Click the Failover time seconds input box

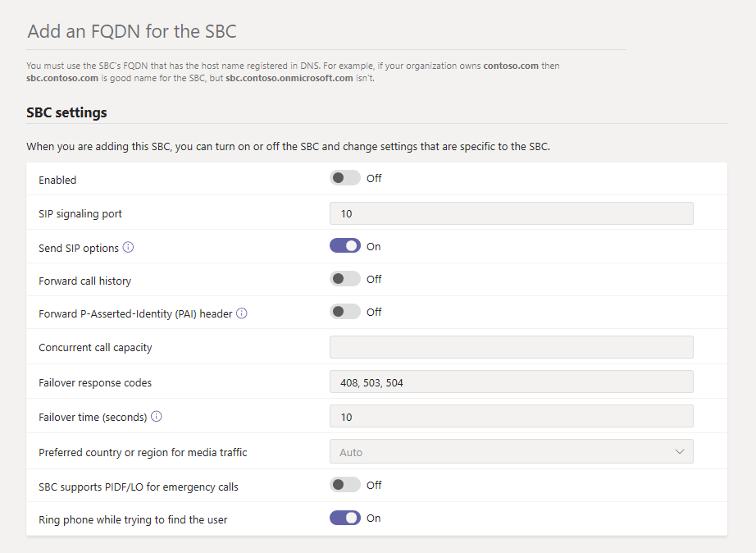point(511,417)
